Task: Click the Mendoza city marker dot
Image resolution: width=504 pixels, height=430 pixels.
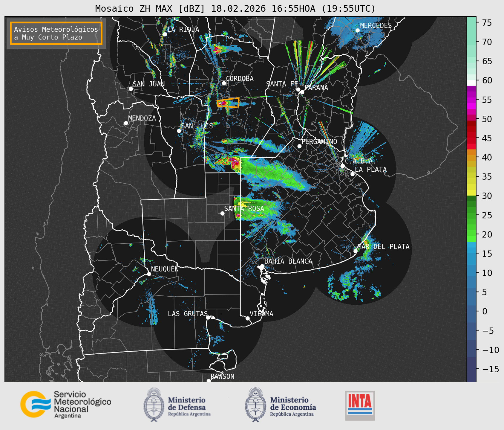Action: pos(126,123)
